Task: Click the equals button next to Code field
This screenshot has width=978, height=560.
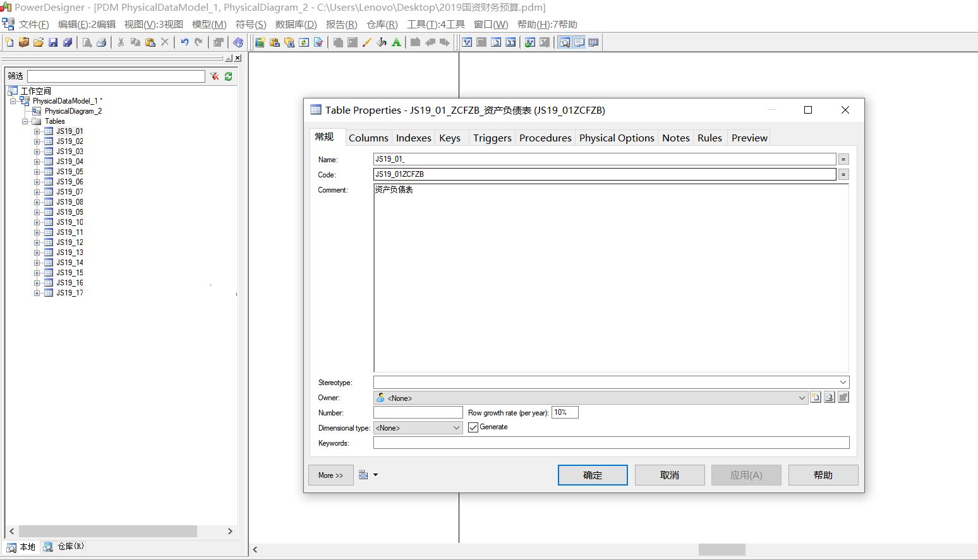Action: click(x=843, y=174)
